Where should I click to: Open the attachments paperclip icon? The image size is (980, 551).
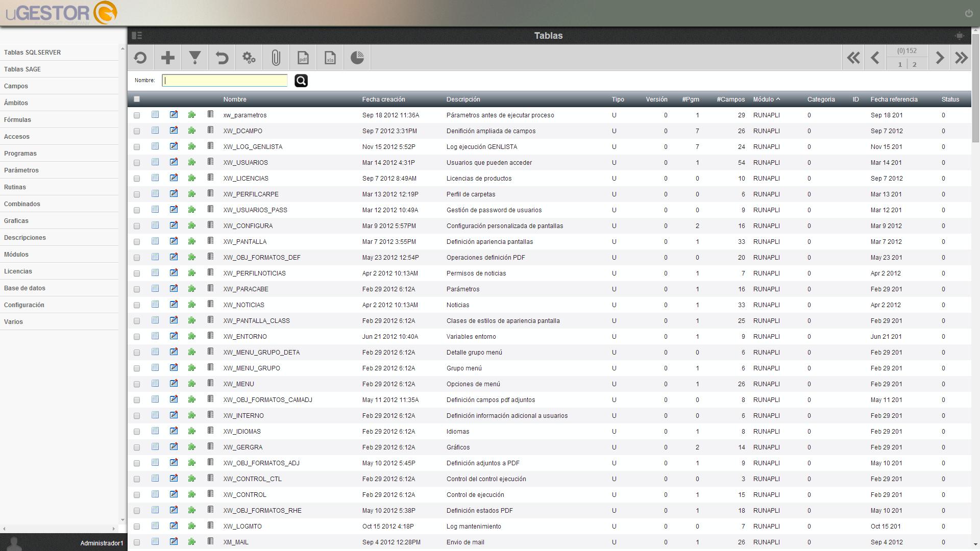(x=276, y=58)
